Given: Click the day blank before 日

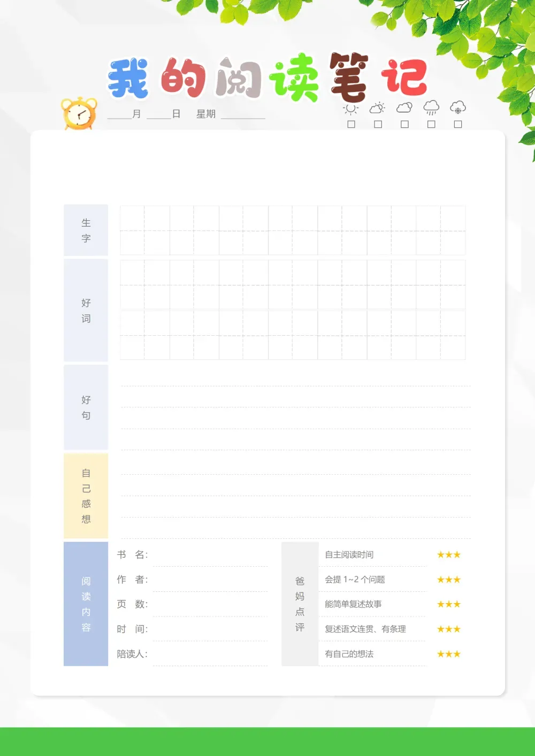Looking at the screenshot, I should [159, 114].
